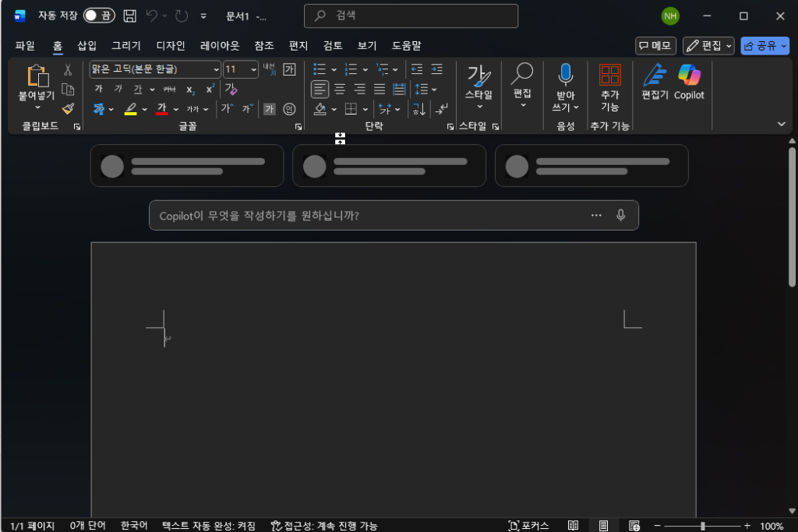Open the 삽입 ribbon tab
The width and height of the screenshot is (798, 532).
tap(87, 46)
